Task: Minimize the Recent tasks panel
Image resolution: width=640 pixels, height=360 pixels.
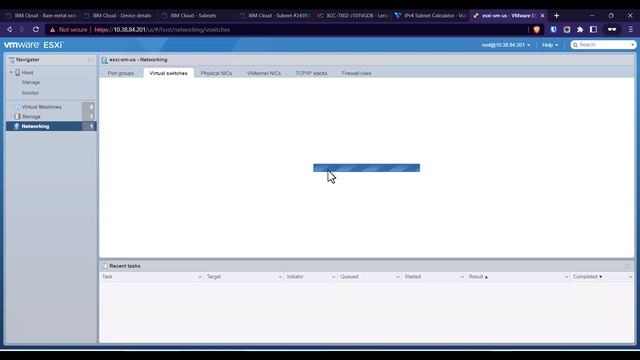Action: [x=627, y=266]
